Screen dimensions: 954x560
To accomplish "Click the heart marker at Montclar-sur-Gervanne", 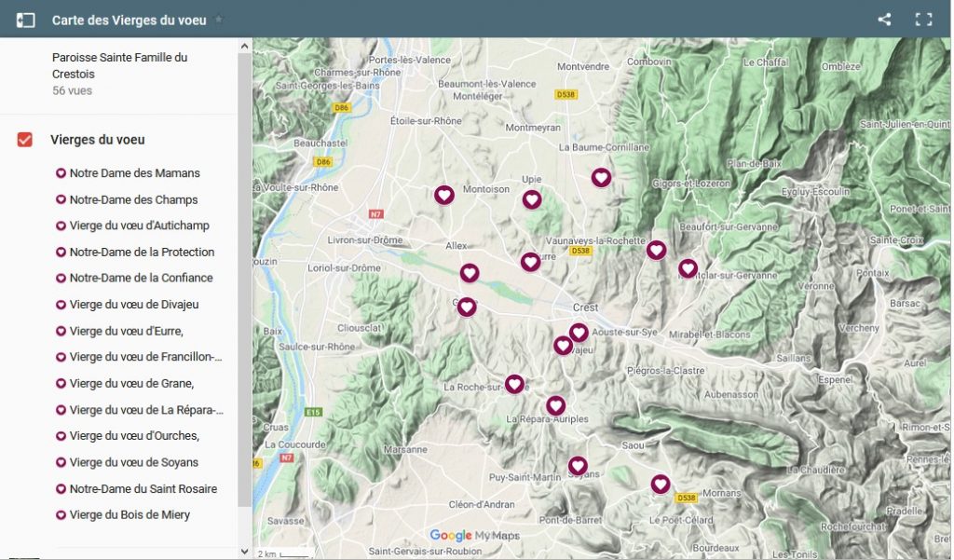I will coord(688,268).
